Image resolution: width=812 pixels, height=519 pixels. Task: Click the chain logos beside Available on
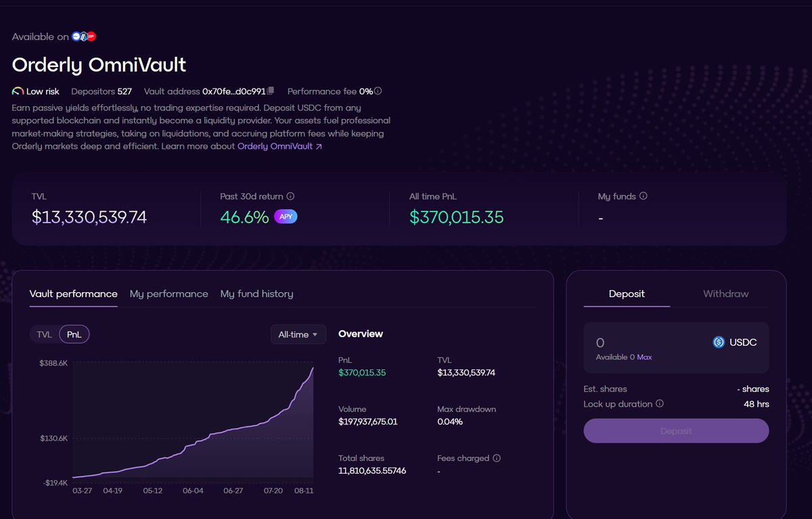point(85,37)
